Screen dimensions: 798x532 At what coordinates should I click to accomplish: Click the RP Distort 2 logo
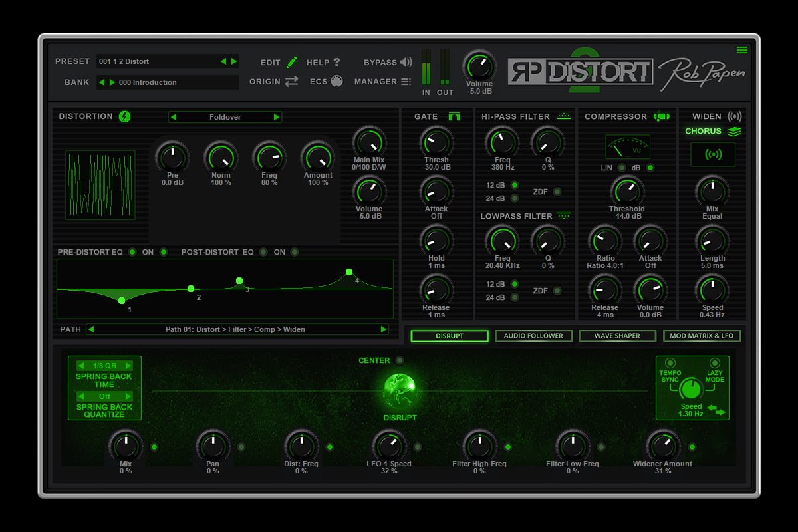click(x=581, y=71)
